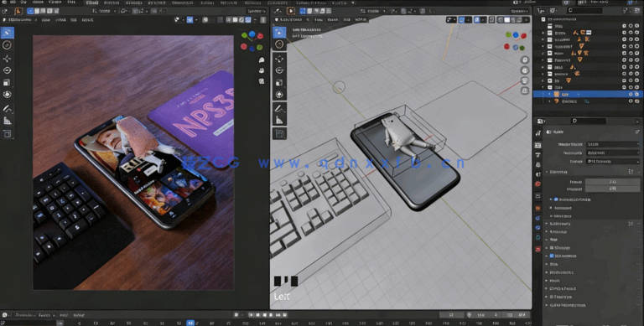
Task: Click the zoom navigation button in left viewport
Action: [x=262, y=60]
